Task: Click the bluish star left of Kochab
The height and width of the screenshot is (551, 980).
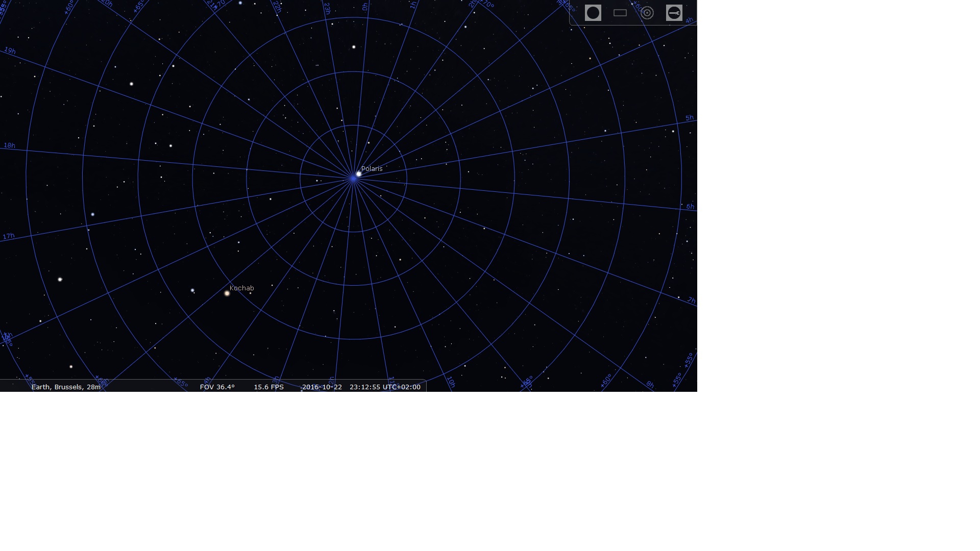Action: coord(192,290)
